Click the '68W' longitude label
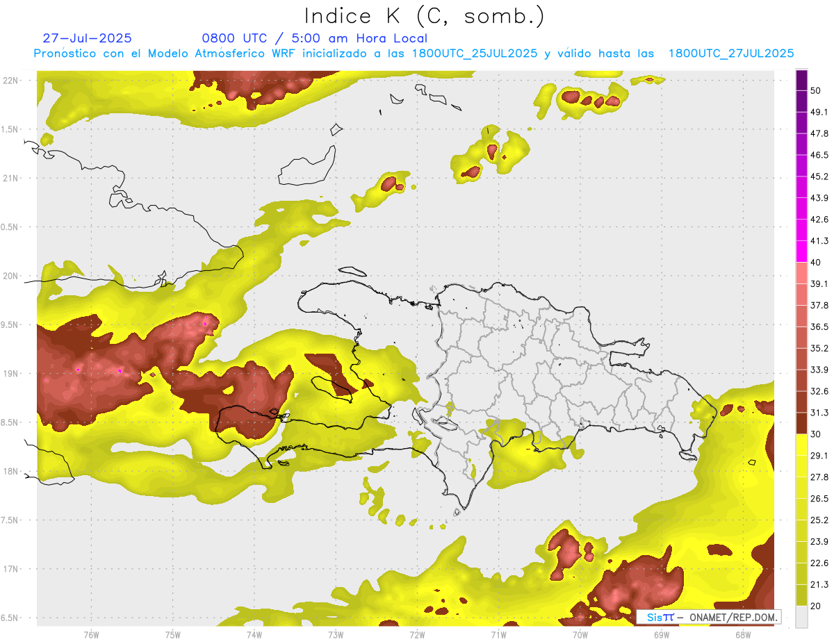 point(743,635)
